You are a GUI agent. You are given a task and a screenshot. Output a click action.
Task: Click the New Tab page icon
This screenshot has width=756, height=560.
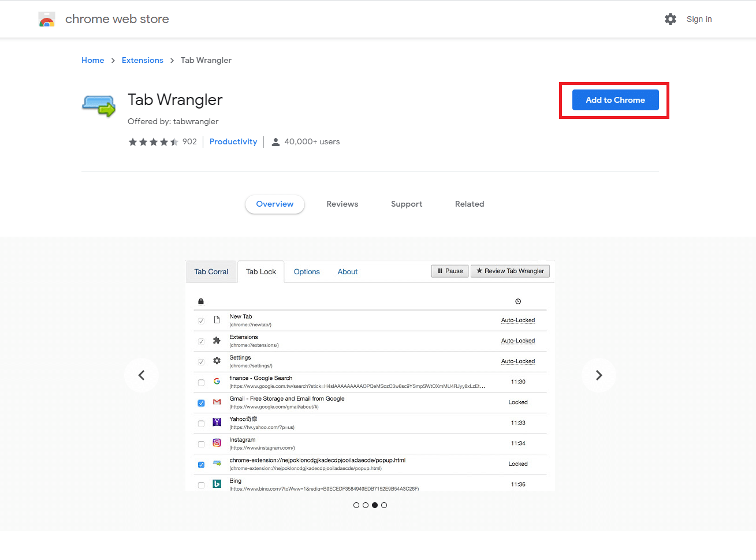point(217,320)
